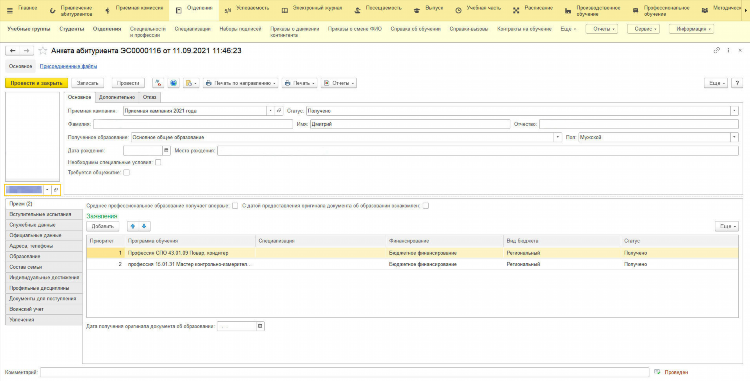
Task: Open the Студенты link in the yellow bar
Action: [x=72, y=29]
